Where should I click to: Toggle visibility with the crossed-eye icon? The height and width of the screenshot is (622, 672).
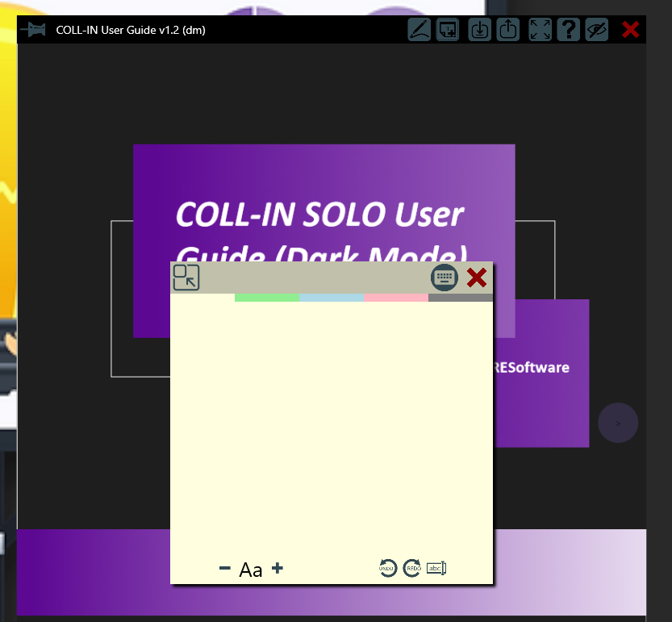597,30
